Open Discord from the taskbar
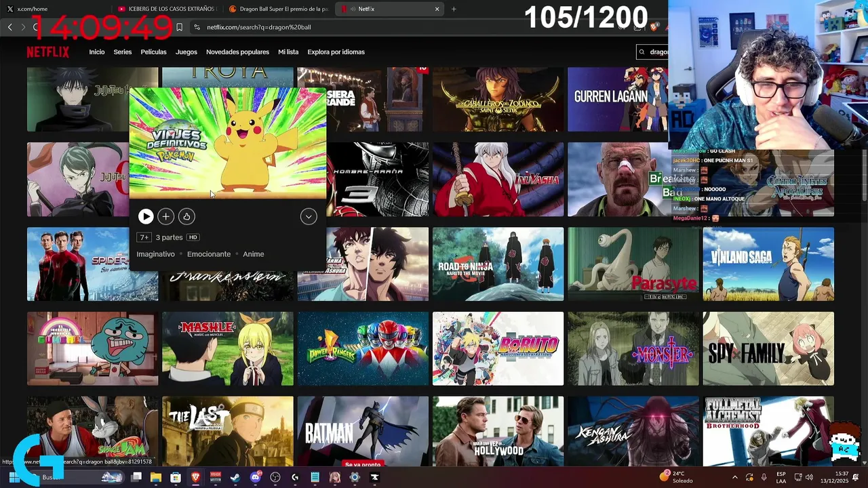The height and width of the screenshot is (488, 868). click(x=255, y=477)
